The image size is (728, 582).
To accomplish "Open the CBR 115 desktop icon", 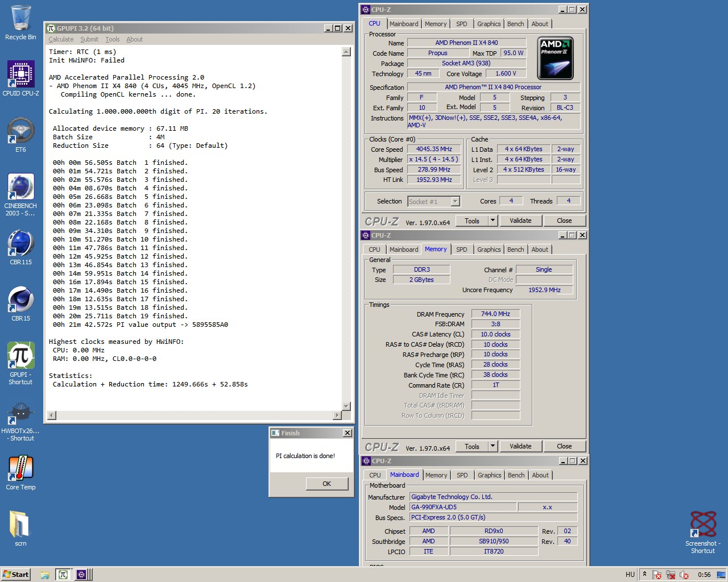I will 20,247.
